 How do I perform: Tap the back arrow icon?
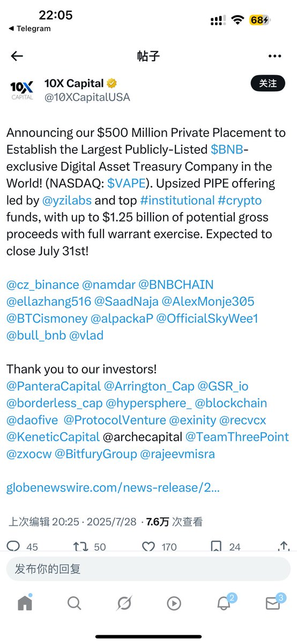[x=17, y=56]
